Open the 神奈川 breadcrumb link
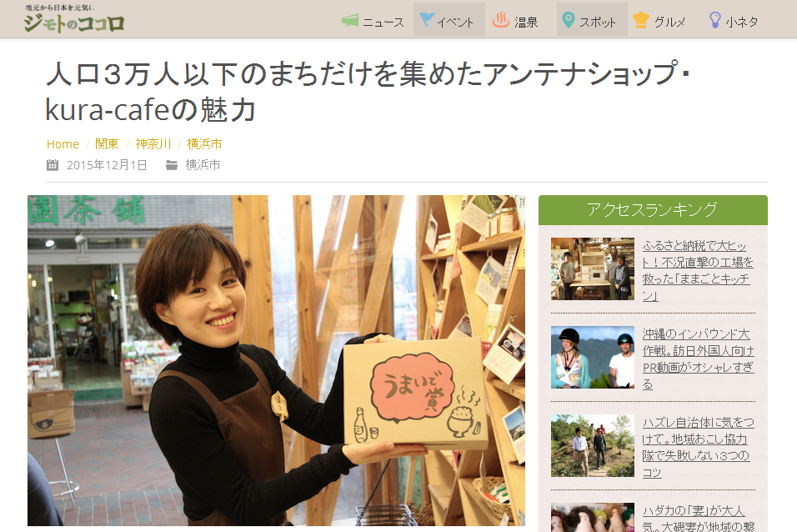This screenshot has width=797, height=532. tap(153, 144)
